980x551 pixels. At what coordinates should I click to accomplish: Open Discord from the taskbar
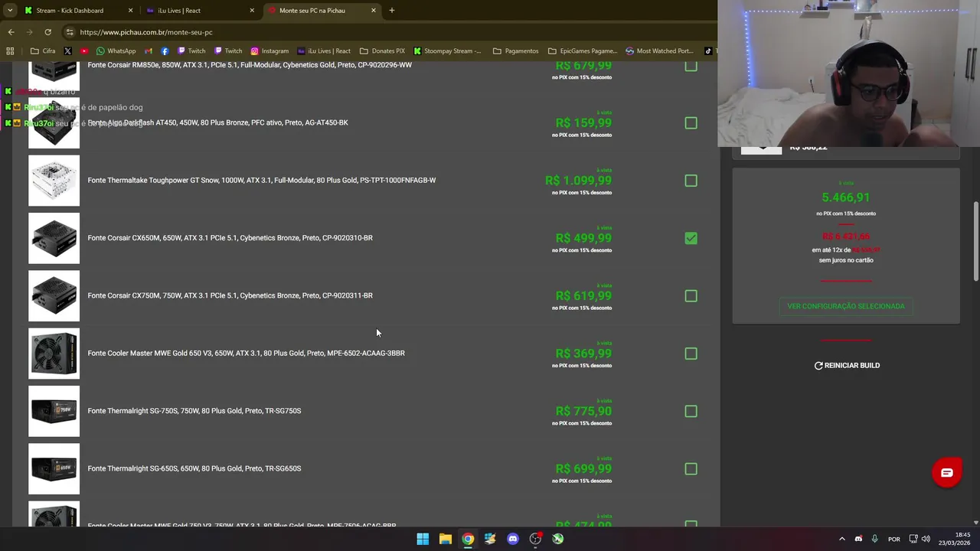tap(513, 539)
